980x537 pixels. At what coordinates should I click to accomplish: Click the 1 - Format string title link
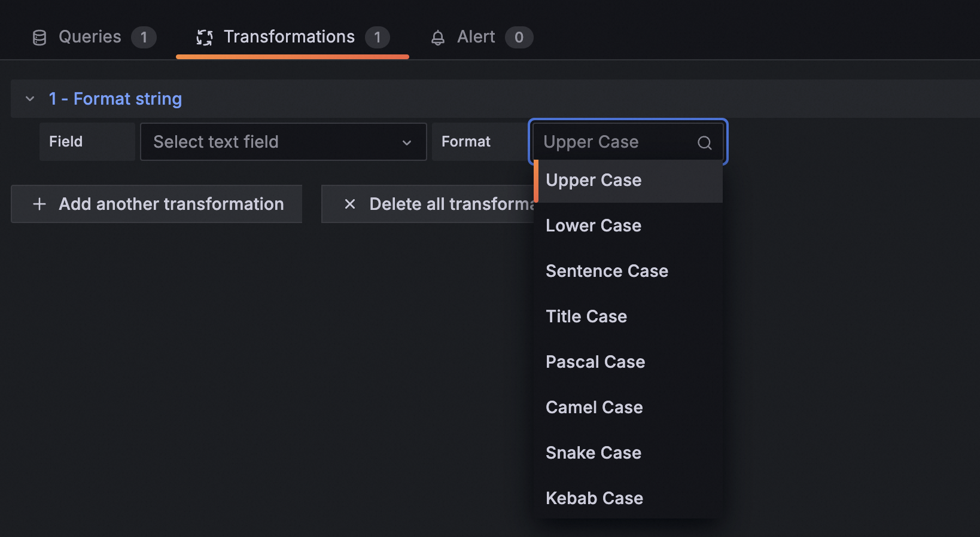(115, 99)
